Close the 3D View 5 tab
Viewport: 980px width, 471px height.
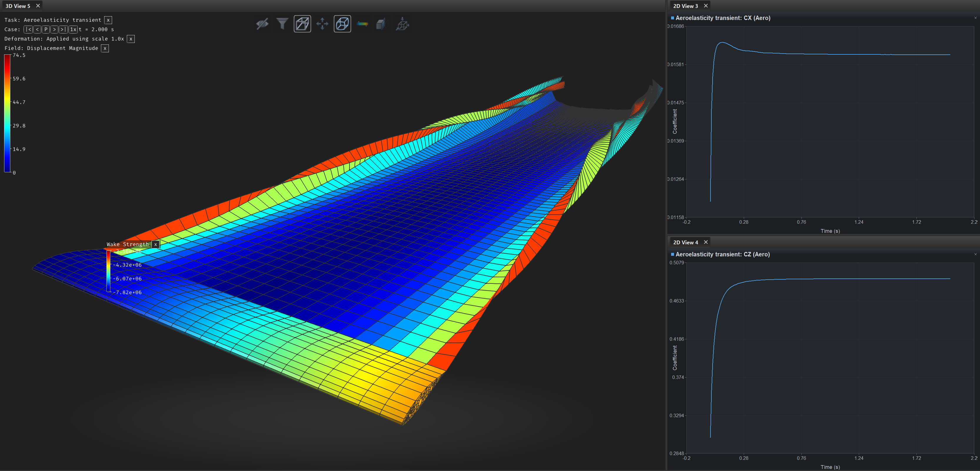[x=38, y=6]
